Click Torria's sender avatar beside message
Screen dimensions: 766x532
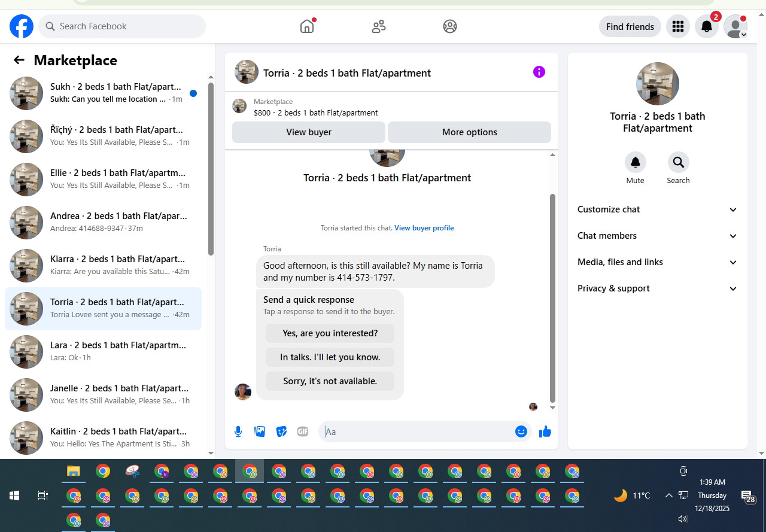[x=243, y=392]
